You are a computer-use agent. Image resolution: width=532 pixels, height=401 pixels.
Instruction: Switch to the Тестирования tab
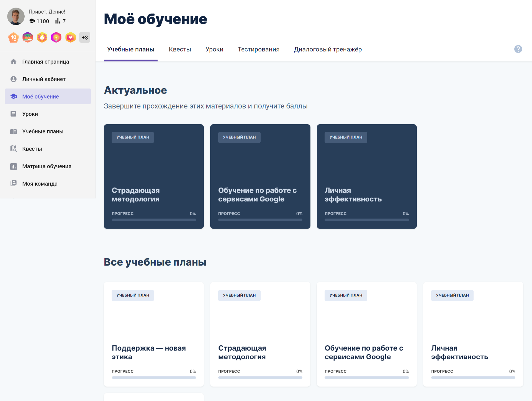pyautogui.click(x=258, y=49)
